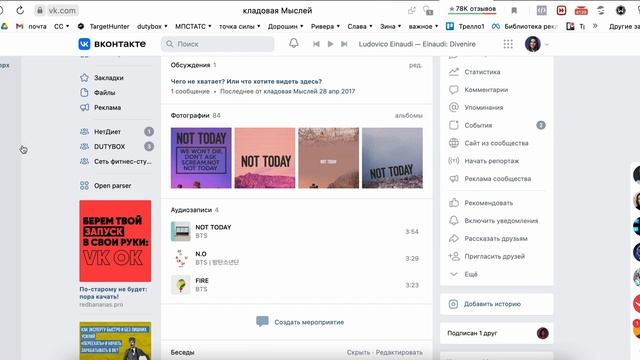Open the Трелло1 bookmark
The width and height of the screenshot is (640, 360).
[465, 26]
